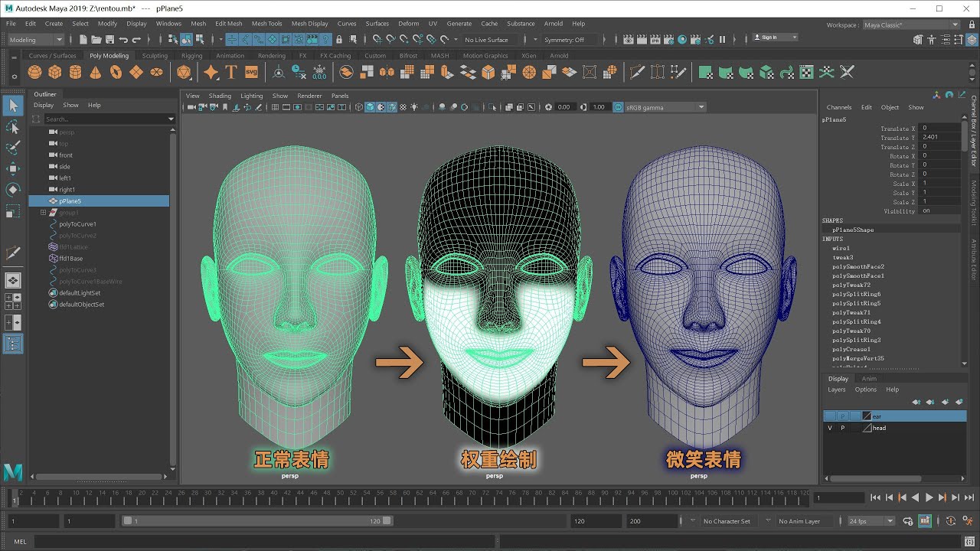The height and width of the screenshot is (551, 980).
Task: Click the SVG import shelf icon
Action: point(252,72)
